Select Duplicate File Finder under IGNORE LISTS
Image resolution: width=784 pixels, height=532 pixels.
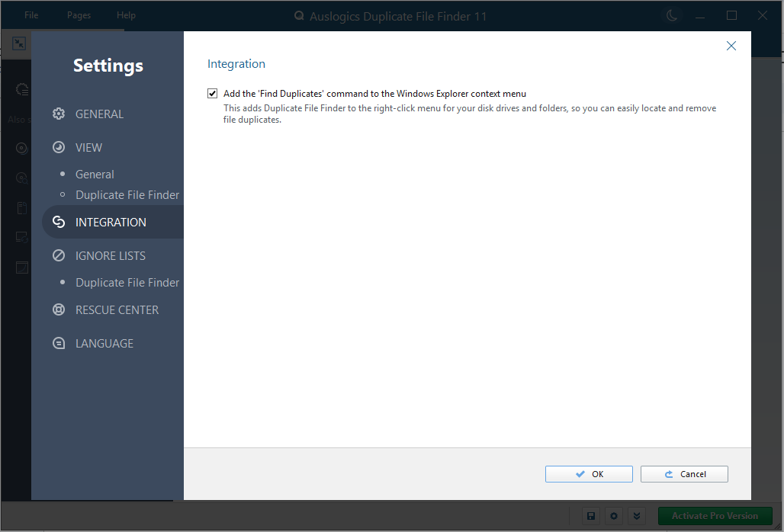[x=127, y=283]
